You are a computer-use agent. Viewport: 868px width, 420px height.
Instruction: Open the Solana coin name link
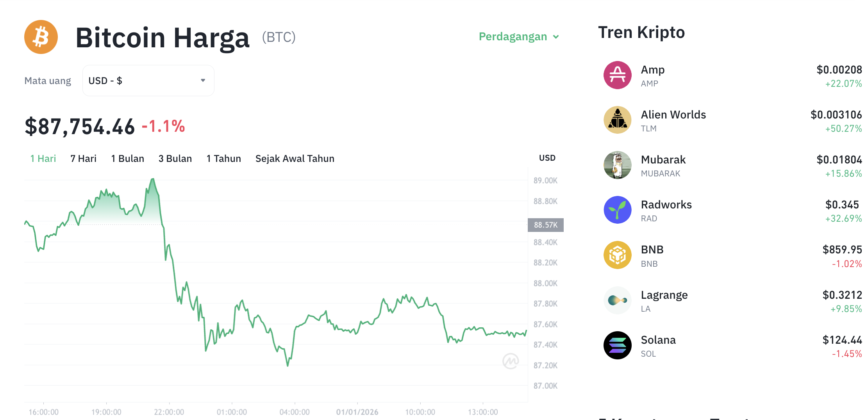tap(658, 340)
